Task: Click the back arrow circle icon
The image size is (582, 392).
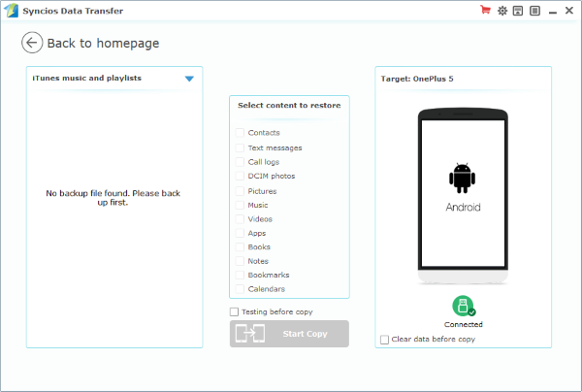Action: click(x=32, y=43)
